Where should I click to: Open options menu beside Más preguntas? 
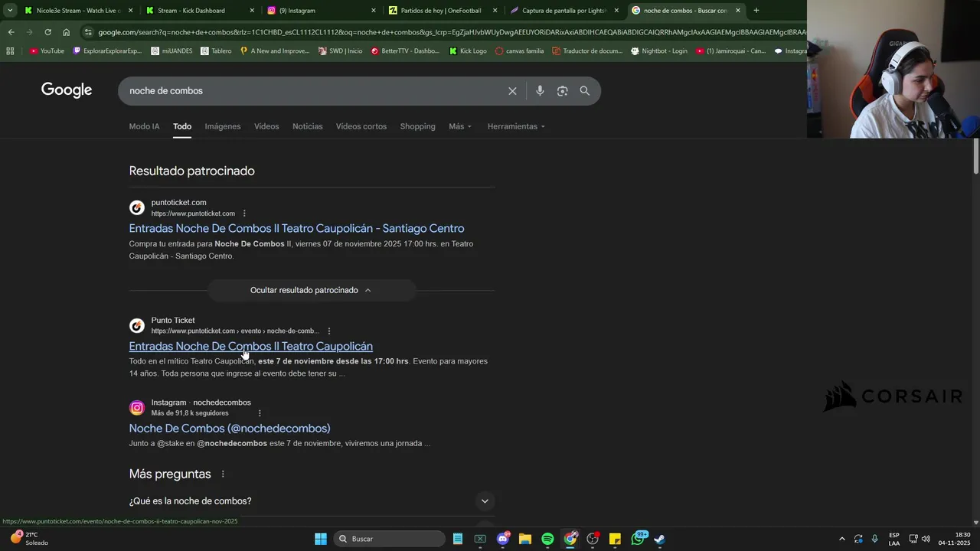[223, 474]
